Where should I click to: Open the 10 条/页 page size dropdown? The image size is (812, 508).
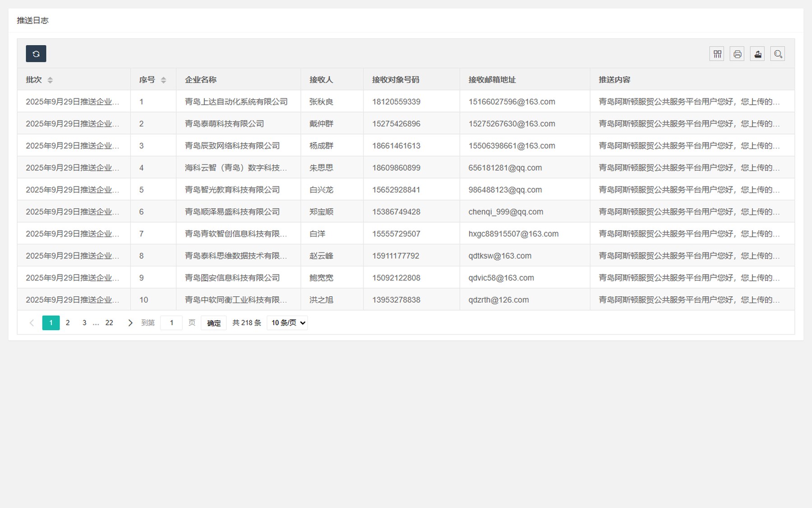(287, 323)
